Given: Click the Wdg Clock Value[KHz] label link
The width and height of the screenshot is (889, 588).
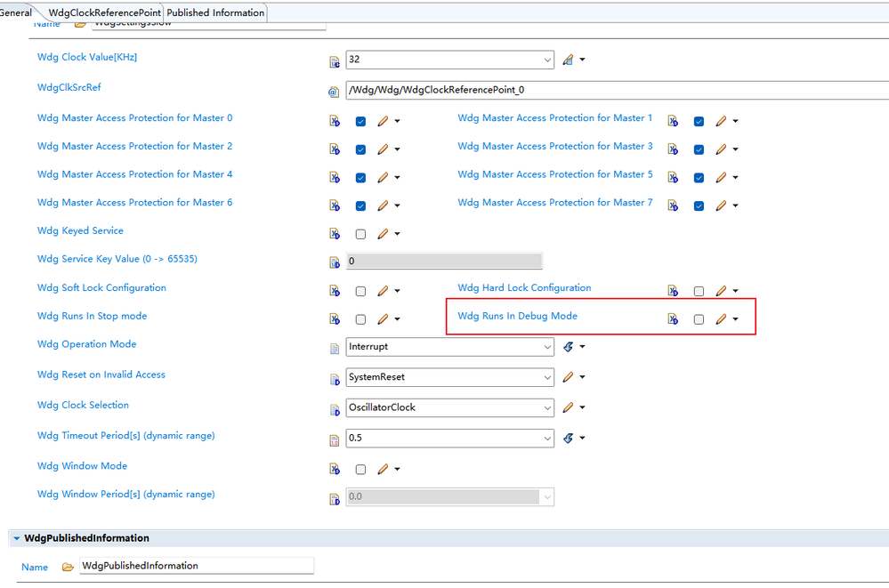Looking at the screenshot, I should pyautogui.click(x=87, y=57).
